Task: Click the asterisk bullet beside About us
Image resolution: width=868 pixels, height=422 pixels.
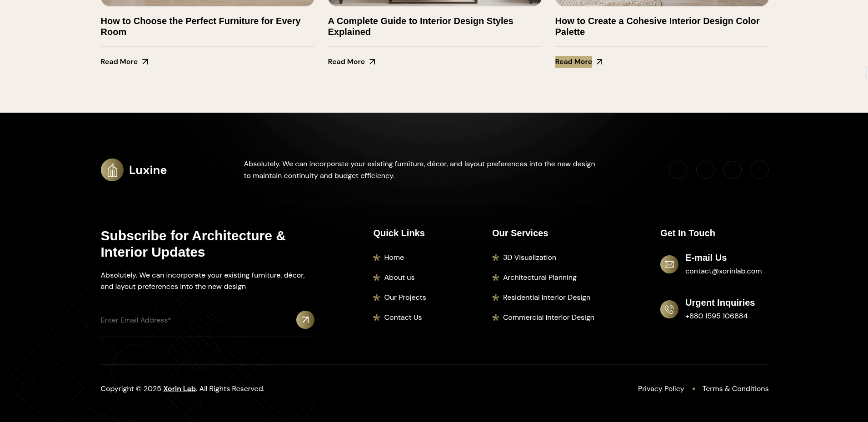Action: [377, 278]
